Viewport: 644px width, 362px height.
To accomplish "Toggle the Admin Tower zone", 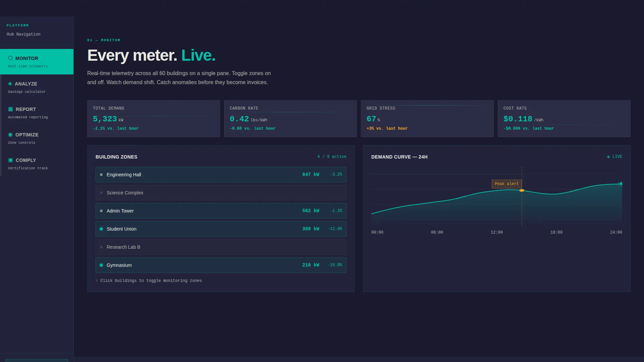I will (x=221, y=210).
